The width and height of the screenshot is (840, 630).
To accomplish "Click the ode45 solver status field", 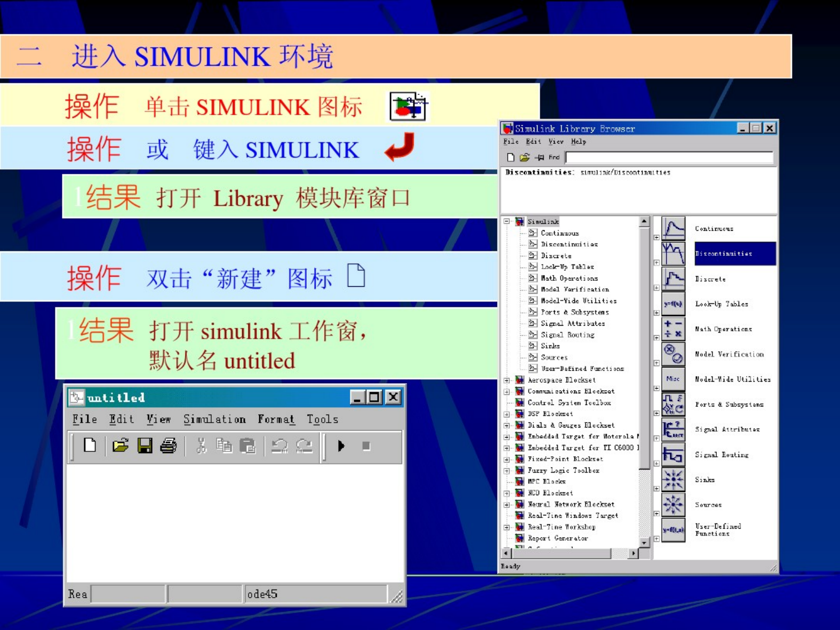I will coord(315,594).
